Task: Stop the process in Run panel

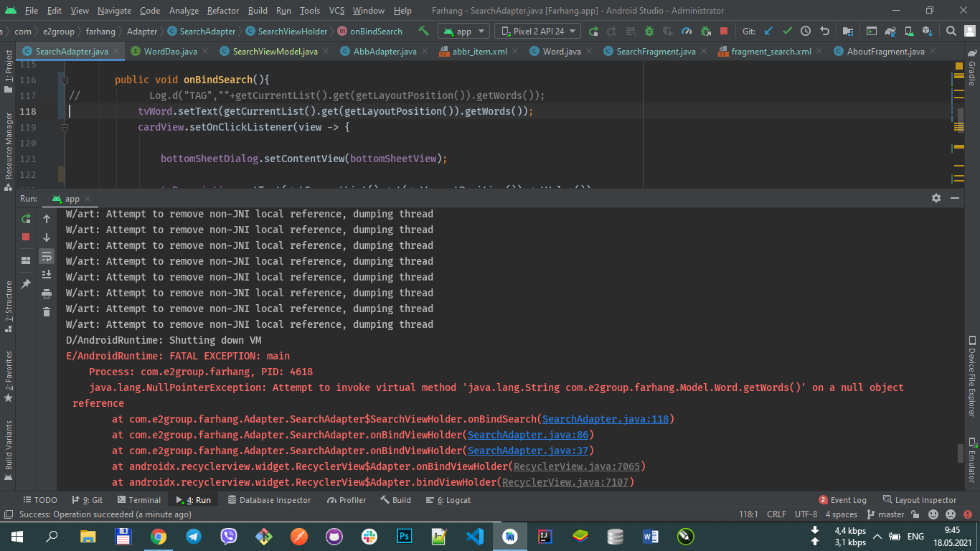Action: (26, 237)
